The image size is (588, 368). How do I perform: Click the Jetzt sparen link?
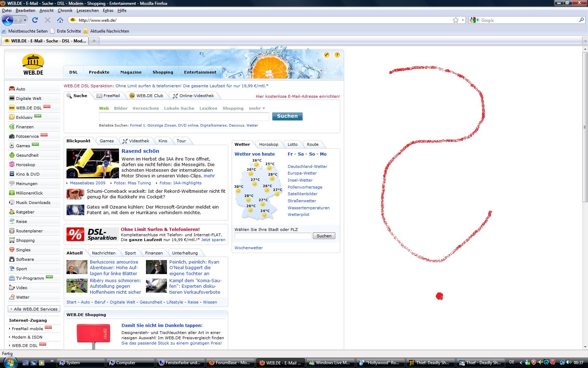213,240
